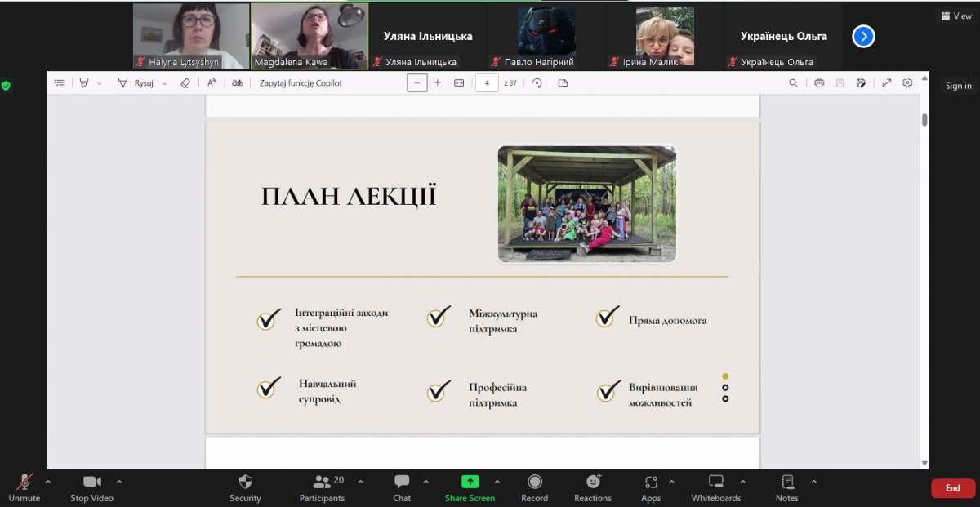The height and width of the screenshot is (507, 980).
Task: Start Read aloud for the PDF
Action: pyautogui.click(x=212, y=82)
